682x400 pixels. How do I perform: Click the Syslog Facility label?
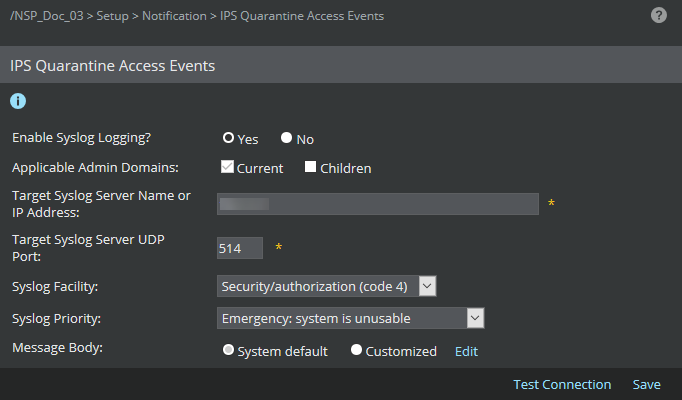coord(55,287)
